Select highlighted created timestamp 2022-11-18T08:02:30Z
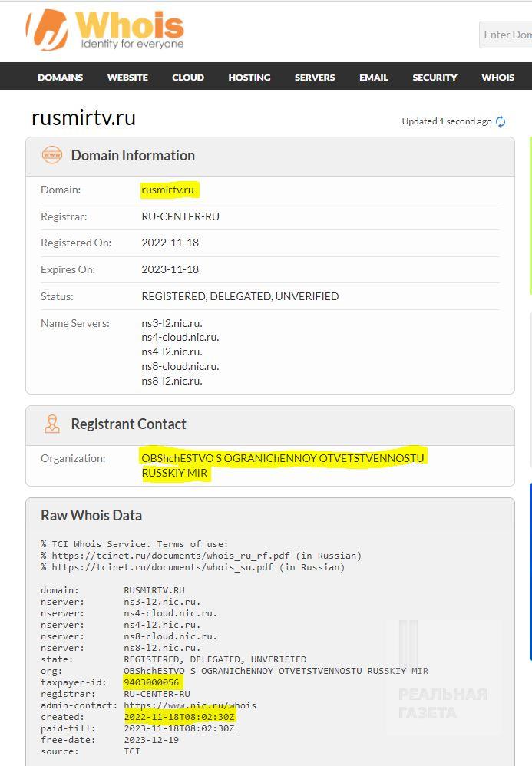 click(x=180, y=717)
